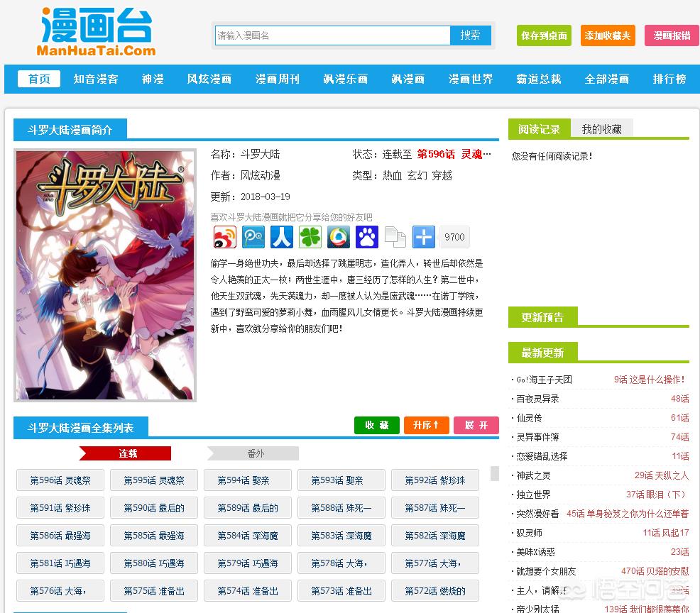Open chapter 第576话 大海,
This screenshot has width=700, height=613.
coord(60,591)
